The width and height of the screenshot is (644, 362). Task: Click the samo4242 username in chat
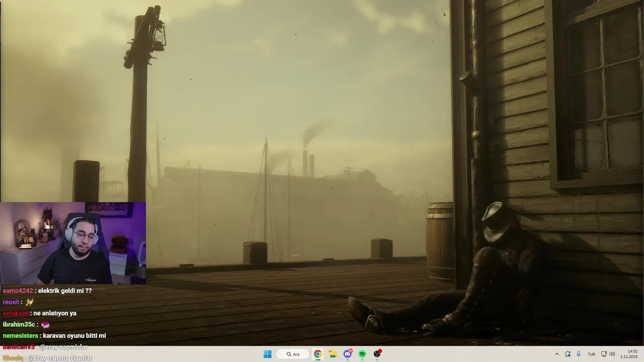[x=18, y=291]
